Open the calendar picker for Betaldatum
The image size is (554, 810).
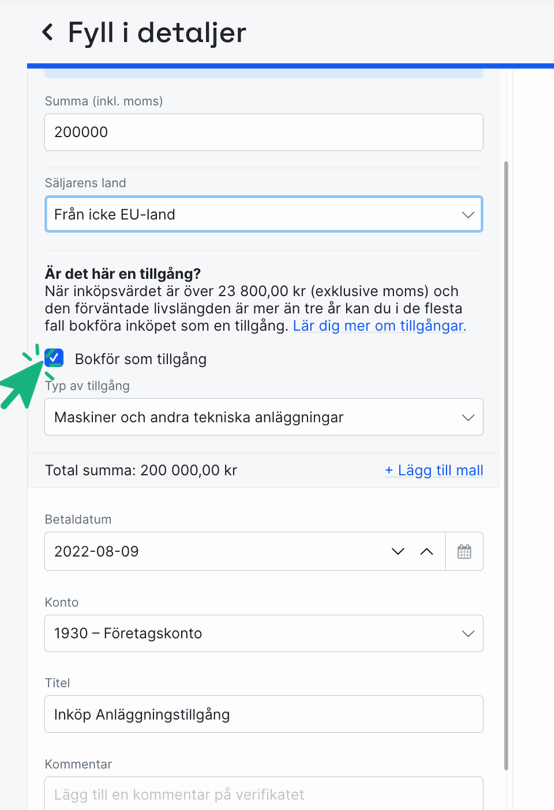464,551
